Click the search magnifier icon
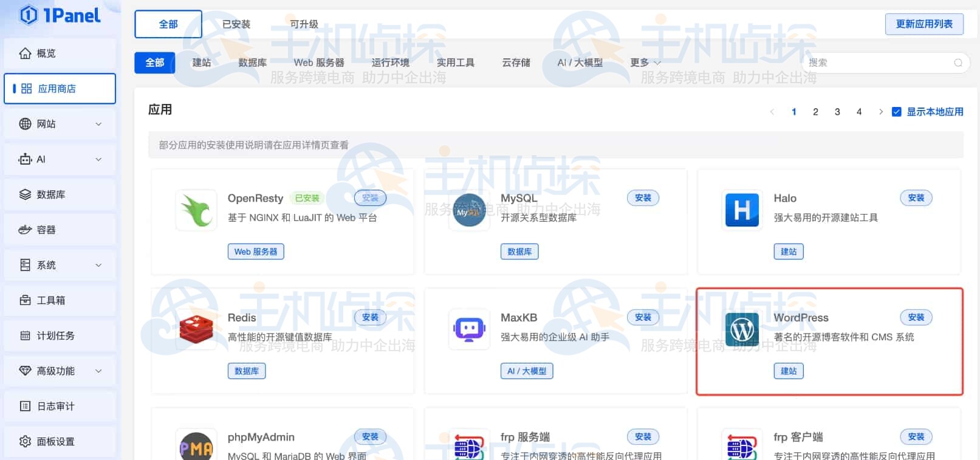This screenshot has width=980, height=460. [958, 63]
